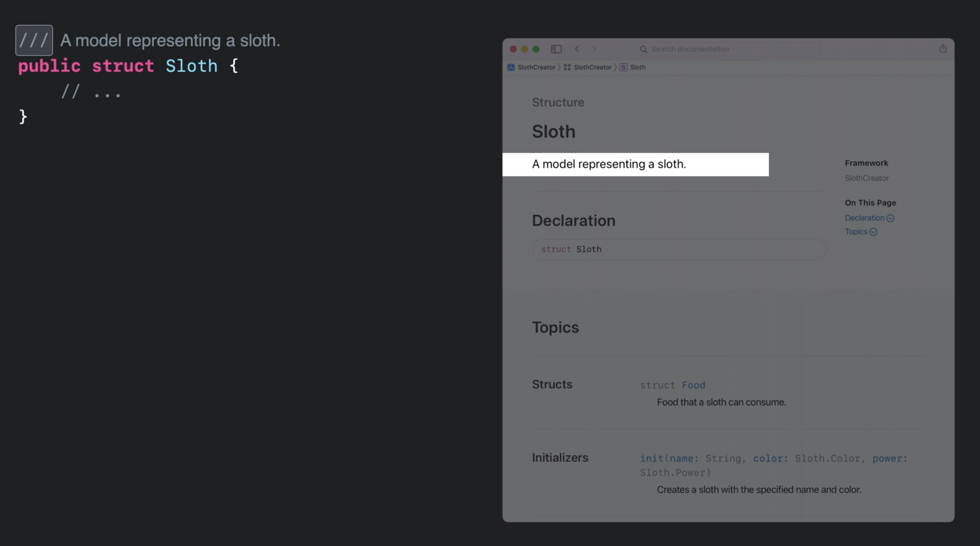Expand the Topics chevron under On This Page
The width and height of the screenshot is (980, 546).
[x=874, y=232]
